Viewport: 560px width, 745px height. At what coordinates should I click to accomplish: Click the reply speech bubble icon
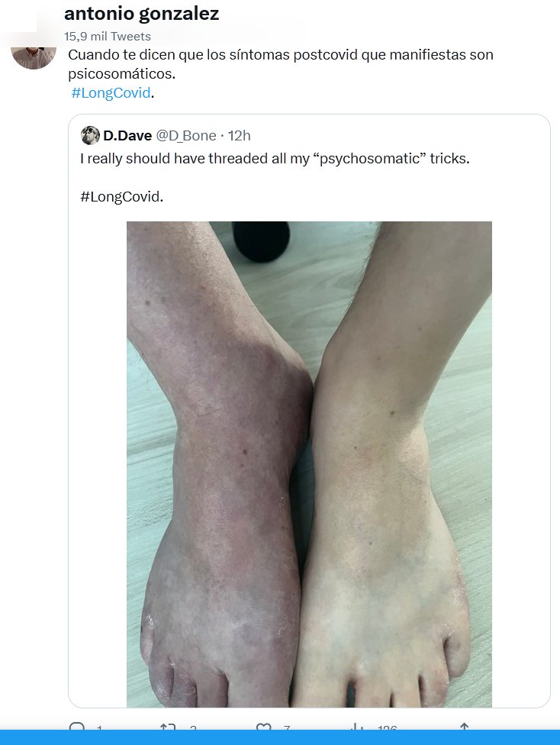pos(77,727)
